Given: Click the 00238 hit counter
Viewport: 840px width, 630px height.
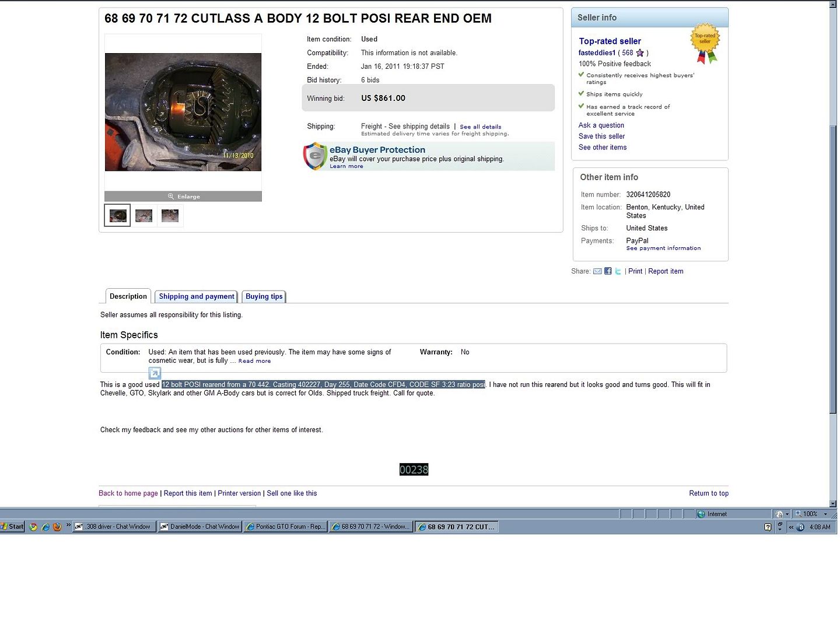Looking at the screenshot, I should (x=414, y=470).
